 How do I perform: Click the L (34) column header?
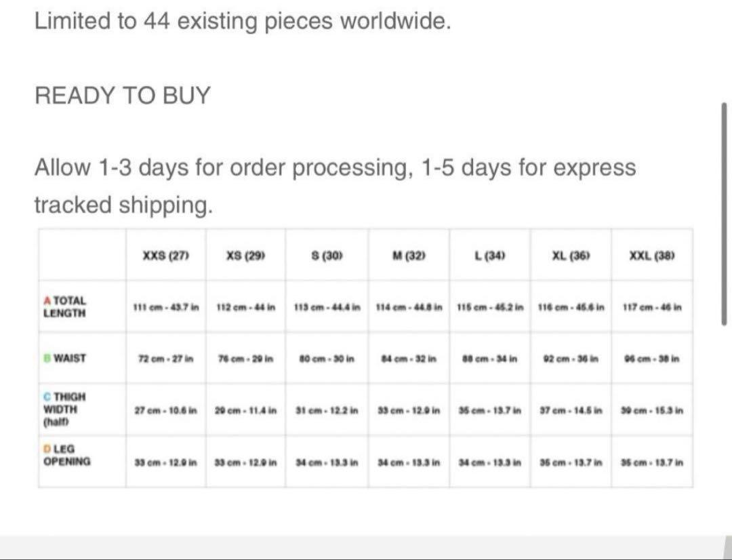(490, 256)
